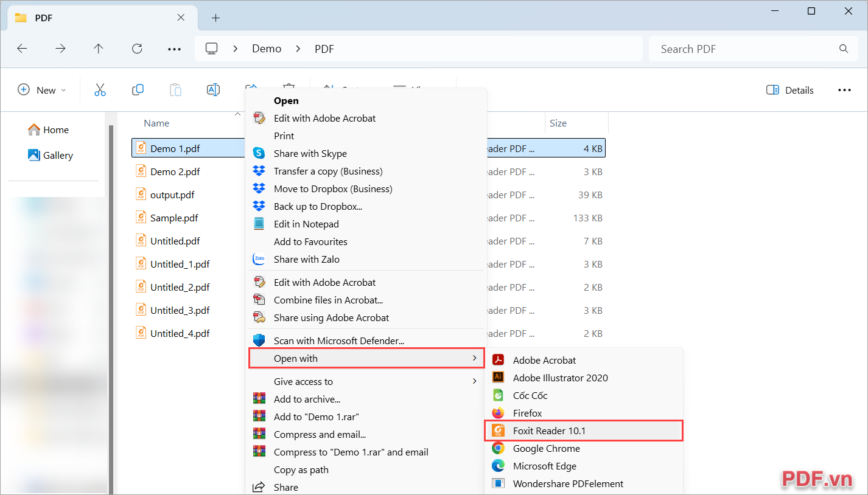Refresh the folder view

[137, 49]
